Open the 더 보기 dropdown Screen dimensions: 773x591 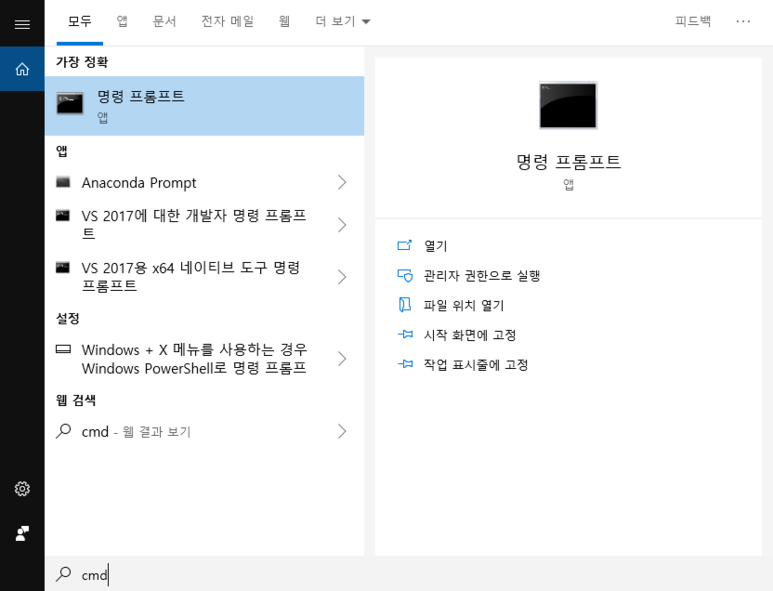coord(343,21)
